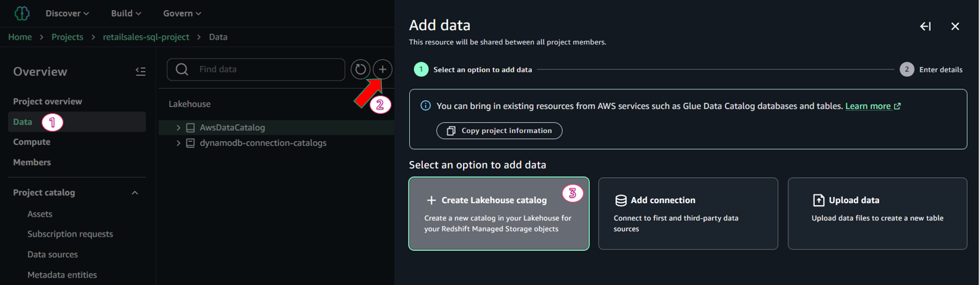Select Data in the sidebar

point(77,121)
